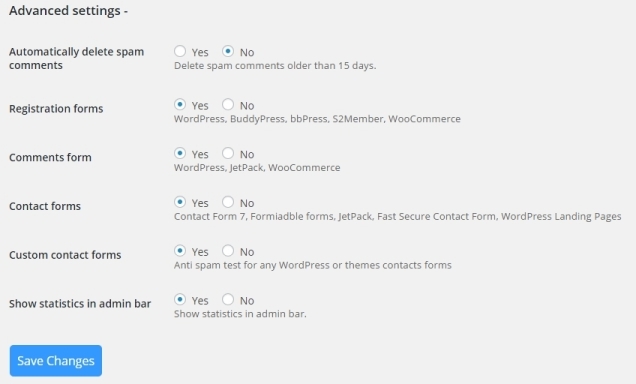
Task: Select Yes for Comments form
Action: [180, 153]
